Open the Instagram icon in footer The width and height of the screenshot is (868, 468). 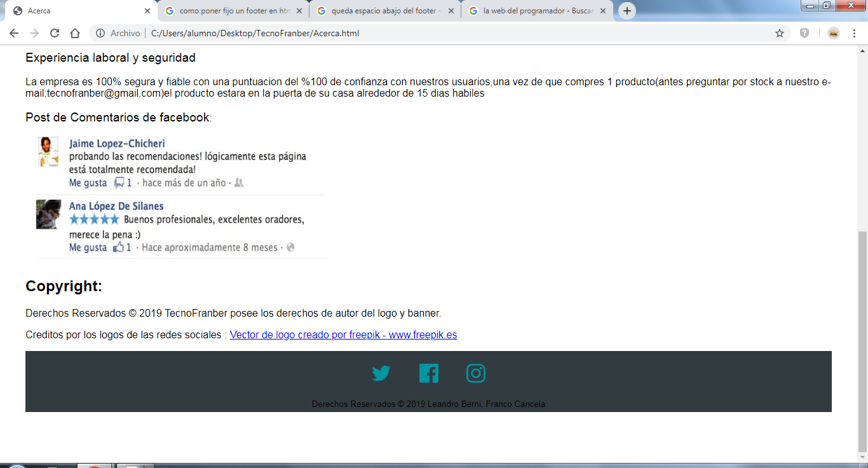[476, 373]
